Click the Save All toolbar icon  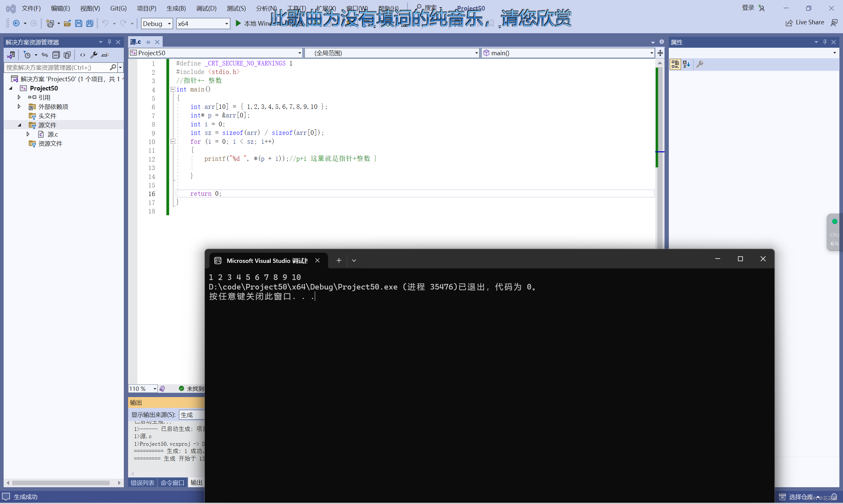[90, 23]
